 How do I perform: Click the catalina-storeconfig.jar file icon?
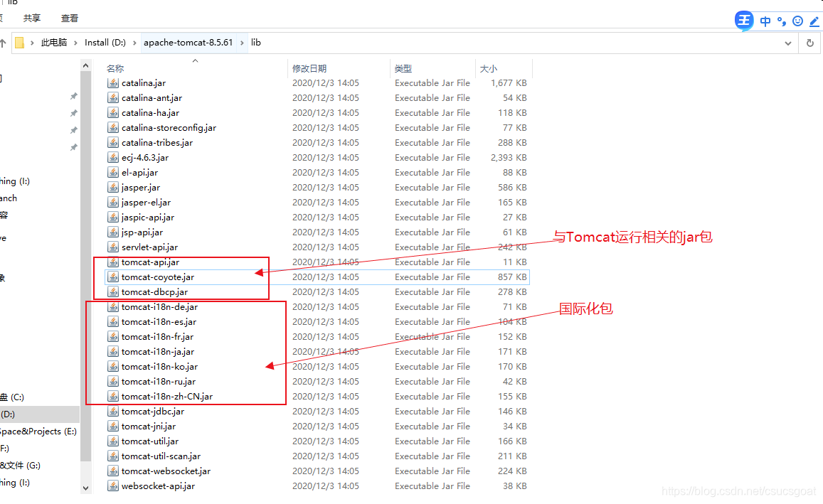pyautogui.click(x=113, y=127)
